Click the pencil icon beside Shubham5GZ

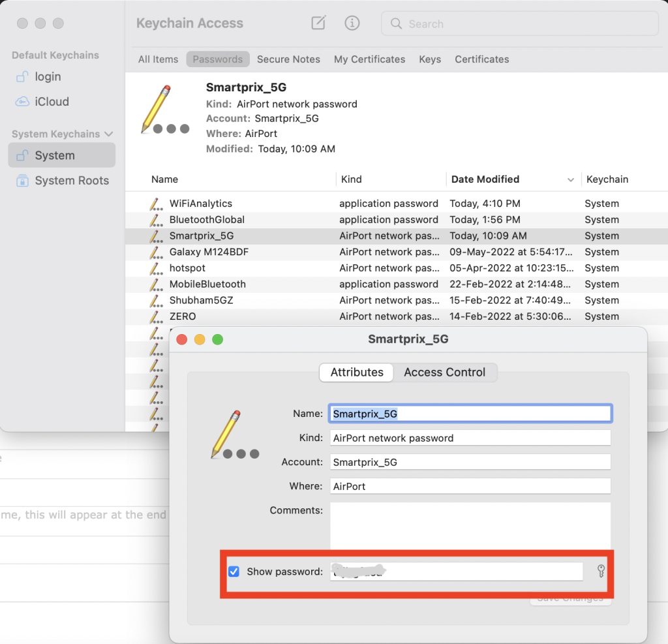(156, 301)
